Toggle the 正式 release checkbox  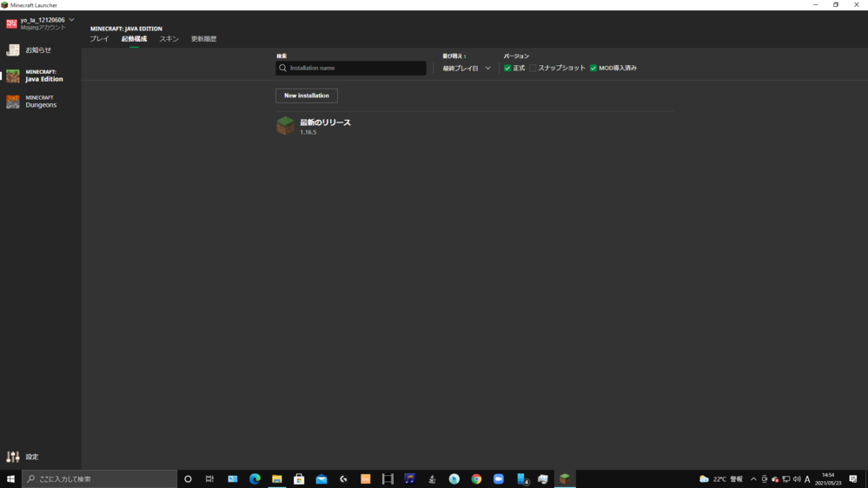point(507,68)
